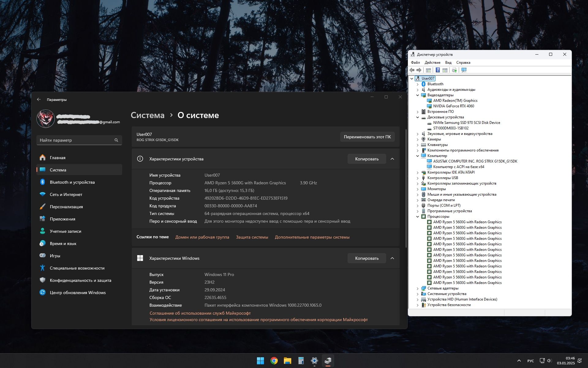588x368 pixels.
Task: Collapse the Процессоры node
Action: (x=417, y=217)
